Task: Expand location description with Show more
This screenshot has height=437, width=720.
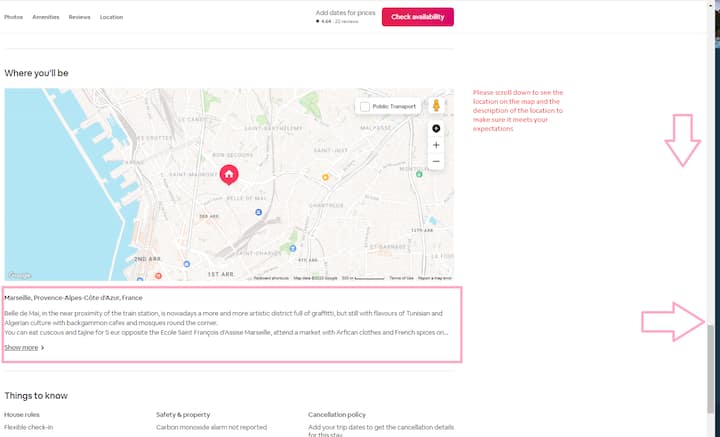Action: pos(24,347)
